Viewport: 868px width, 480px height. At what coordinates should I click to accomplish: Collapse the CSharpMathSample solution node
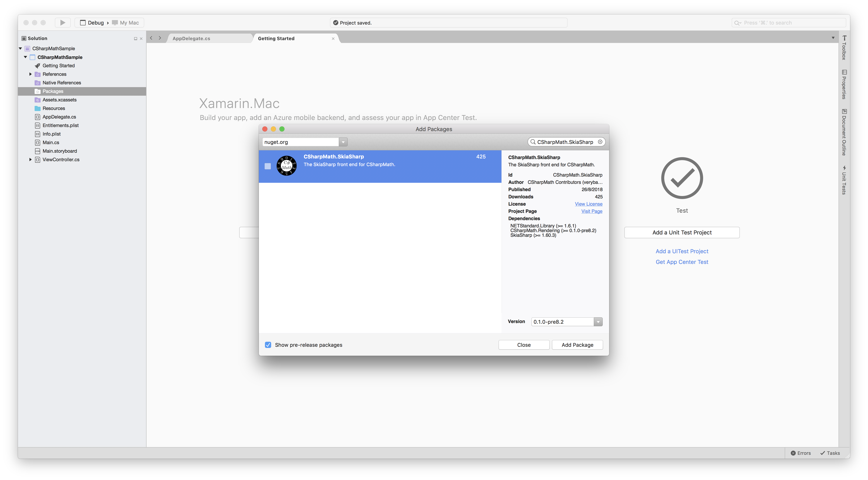pyautogui.click(x=20, y=48)
